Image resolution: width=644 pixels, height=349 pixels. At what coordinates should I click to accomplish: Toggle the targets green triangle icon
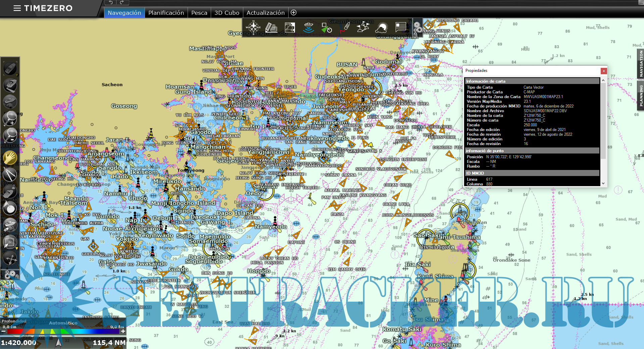(326, 28)
